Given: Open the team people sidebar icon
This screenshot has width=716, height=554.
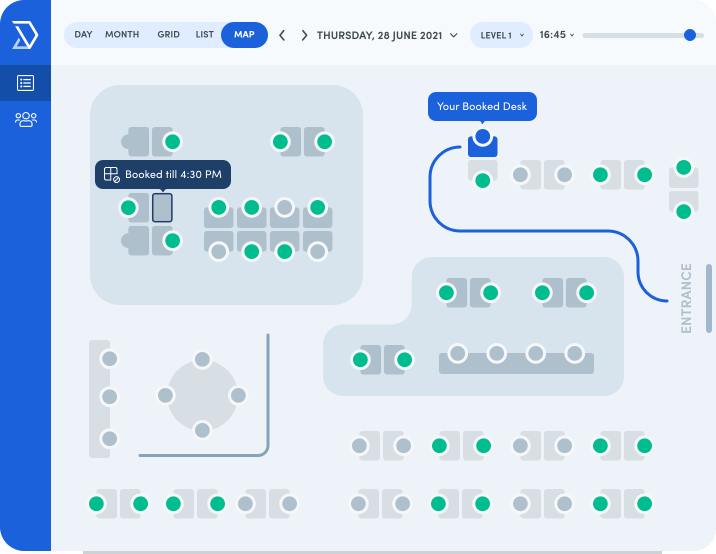Looking at the screenshot, I should pos(26,119).
